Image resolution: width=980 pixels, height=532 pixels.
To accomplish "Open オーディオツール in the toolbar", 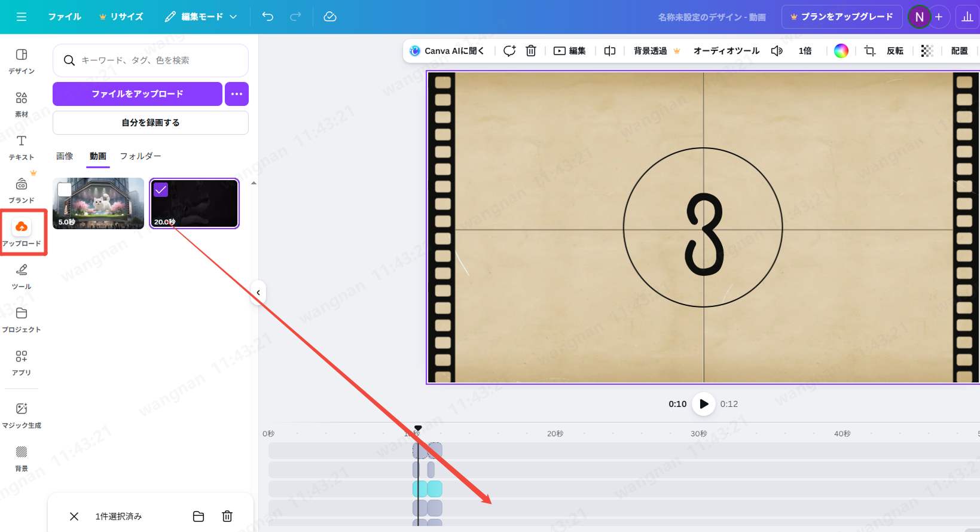I will click(x=726, y=51).
